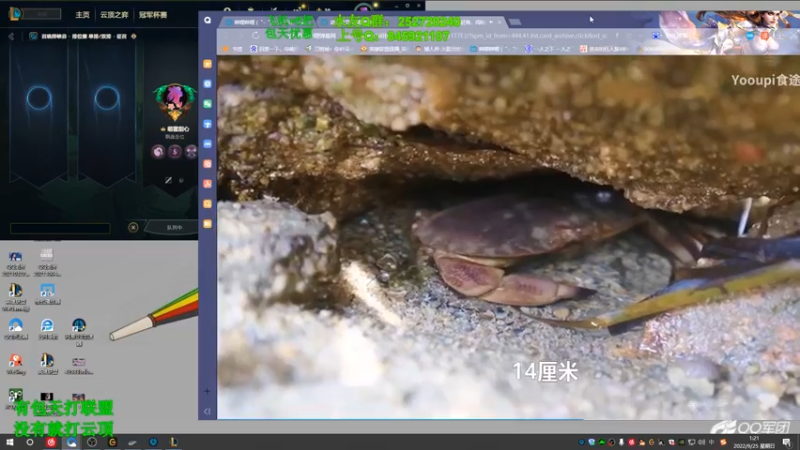Open the green sidebar icon
The height and width of the screenshot is (450, 800).
pyautogui.click(x=207, y=104)
